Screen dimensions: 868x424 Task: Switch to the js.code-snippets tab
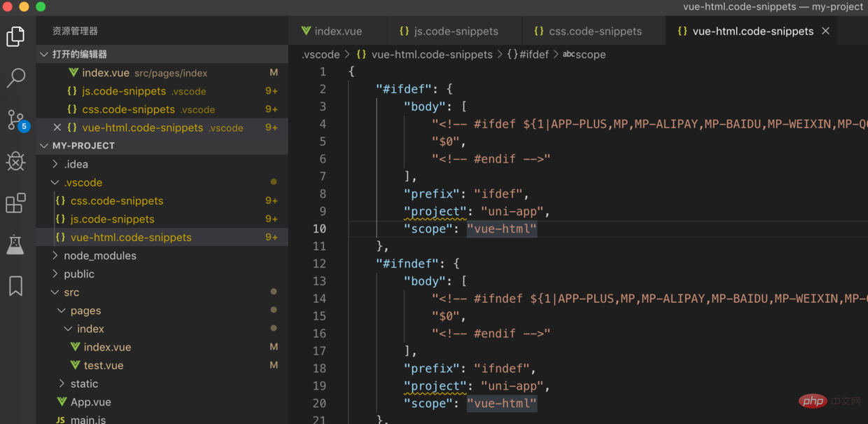click(x=455, y=31)
